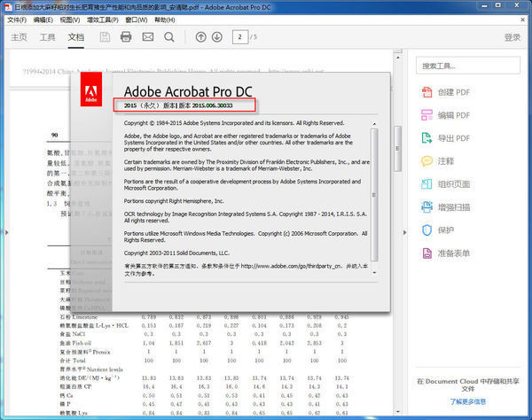Switch to the 主页 tab
The image size is (532, 420).
(19, 37)
